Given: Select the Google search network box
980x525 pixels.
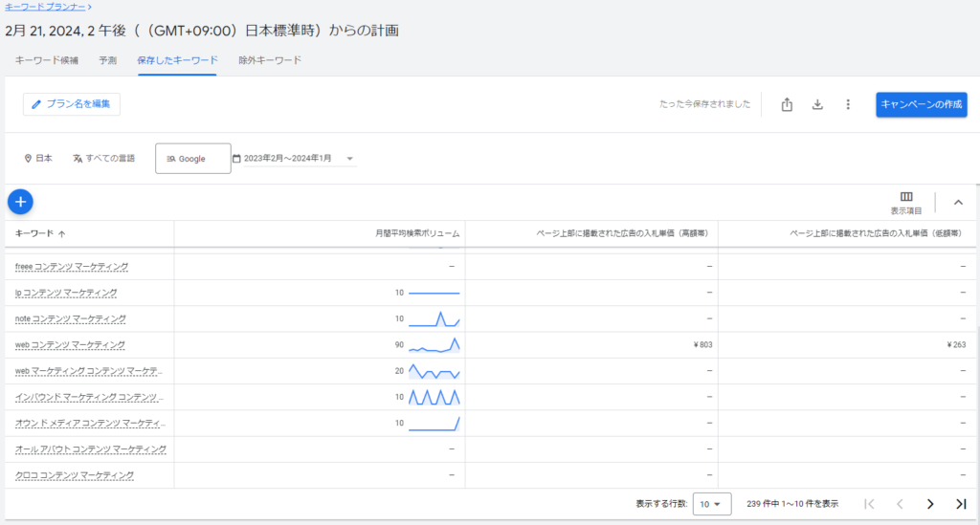Looking at the screenshot, I should coord(192,159).
